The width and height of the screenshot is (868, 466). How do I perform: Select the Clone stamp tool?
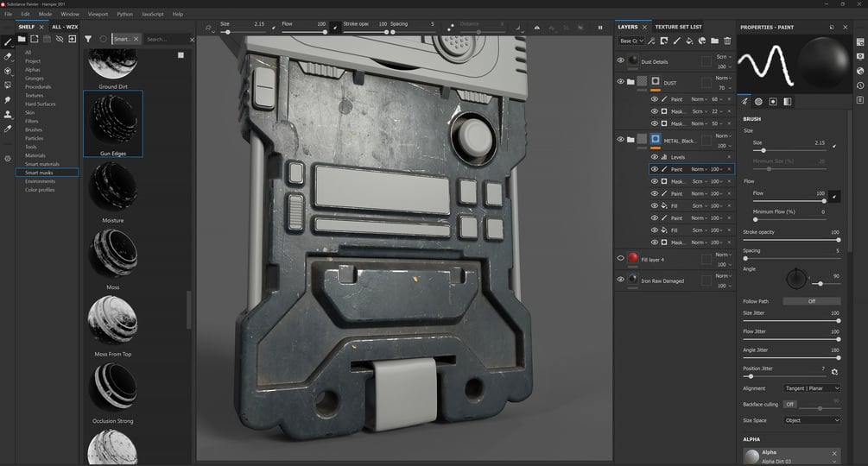coord(8,115)
